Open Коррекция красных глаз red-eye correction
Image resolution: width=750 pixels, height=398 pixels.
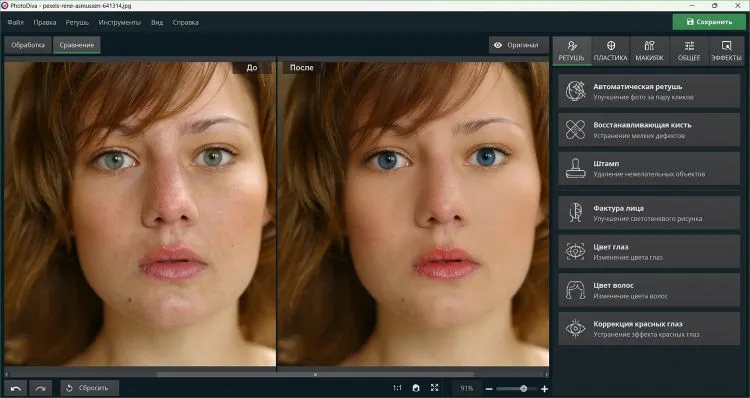(x=649, y=329)
